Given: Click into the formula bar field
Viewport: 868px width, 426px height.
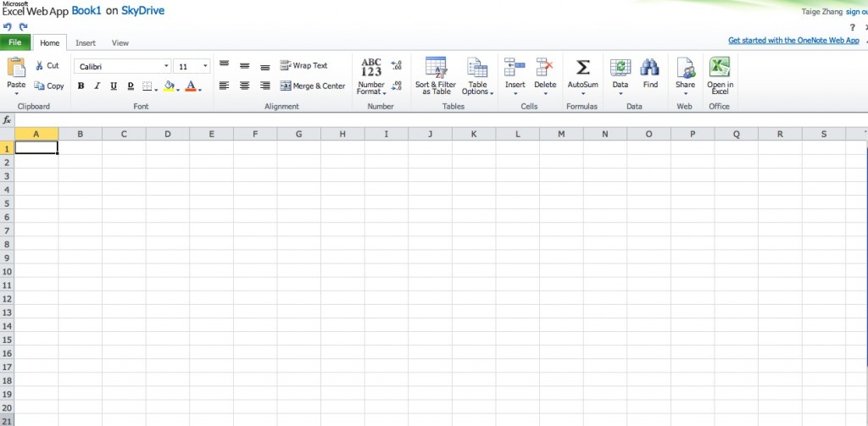Looking at the screenshot, I should (441, 120).
